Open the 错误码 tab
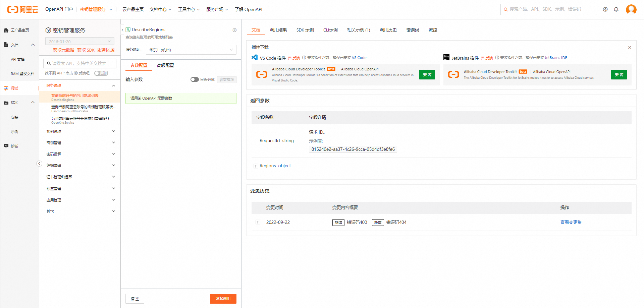This screenshot has width=644, height=308. pyautogui.click(x=413, y=30)
